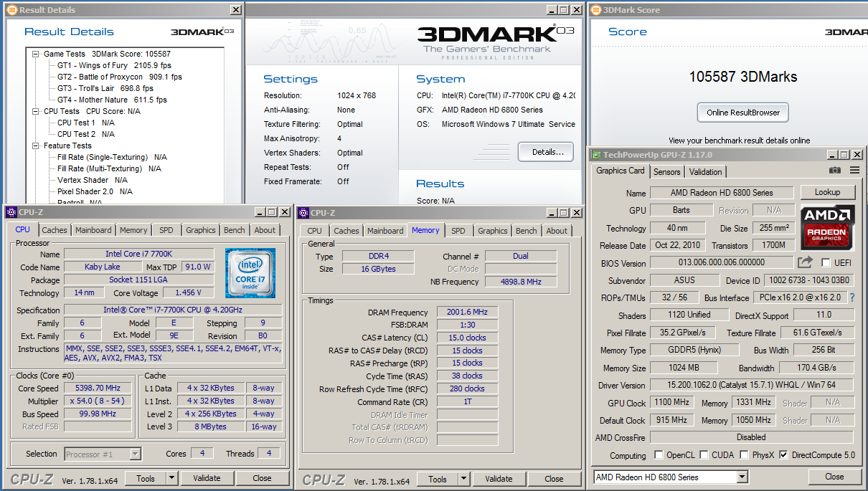Image resolution: width=868 pixels, height=491 pixels.
Task: Click the BIOS Version field in GPU-Z
Action: (x=722, y=263)
